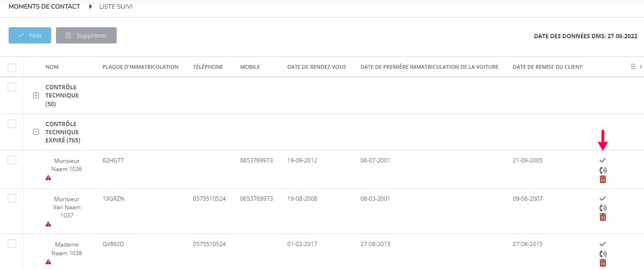Delete the Naam 1036 row with the trash icon

[602, 179]
